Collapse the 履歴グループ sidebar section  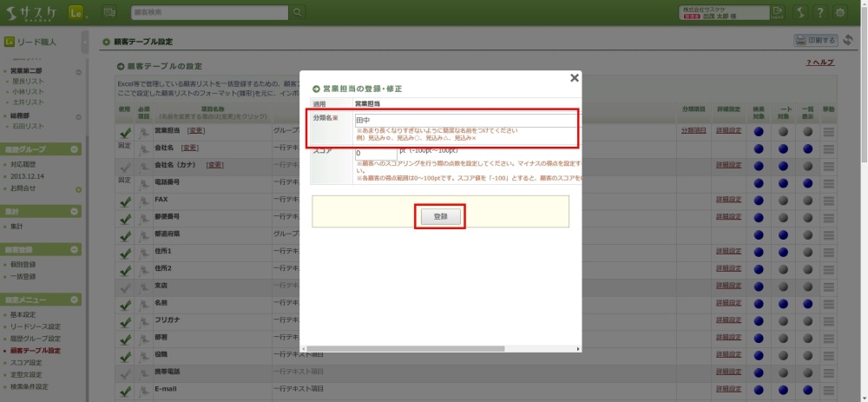tap(76, 149)
